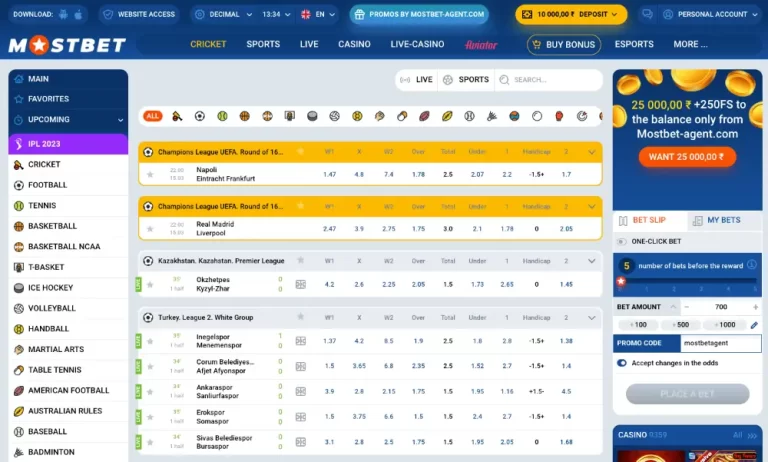Viewport: 768px width, 462px height.
Task: Switch to the My Bets tab
Action: 724,220
